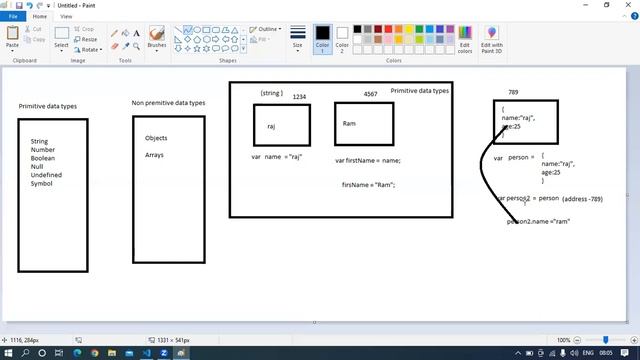The height and width of the screenshot is (360, 640).
Task: Click the zoom out minus button
Action: [577, 340]
